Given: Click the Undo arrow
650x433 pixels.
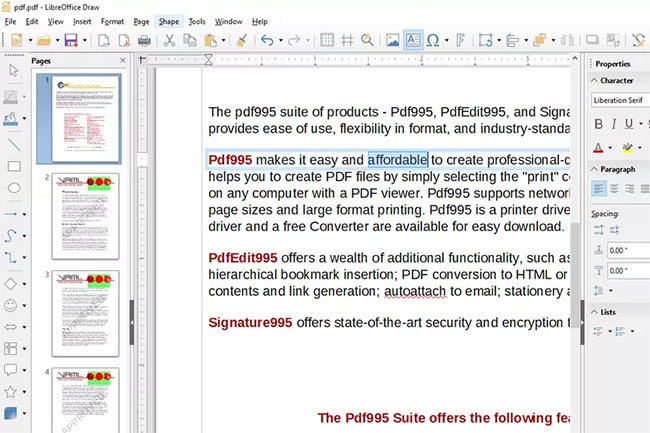Looking at the screenshot, I should tap(267, 40).
